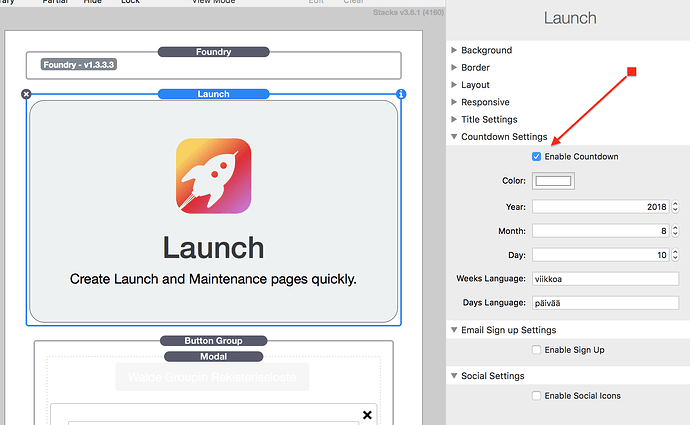Expand the Border section

[x=454, y=67]
